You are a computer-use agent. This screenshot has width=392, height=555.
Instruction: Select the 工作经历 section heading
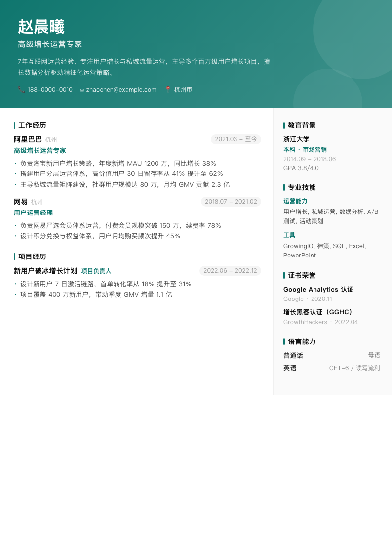coord(32,126)
